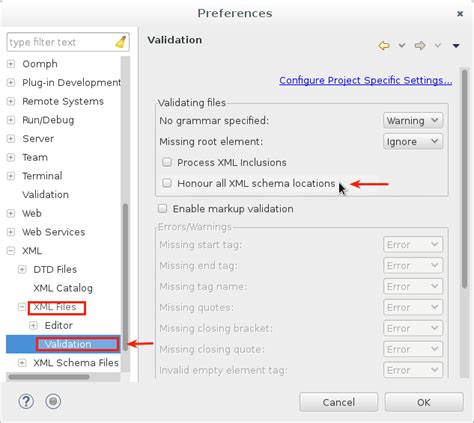
Task: Go forward with arrow icon
Action: [x=420, y=45]
